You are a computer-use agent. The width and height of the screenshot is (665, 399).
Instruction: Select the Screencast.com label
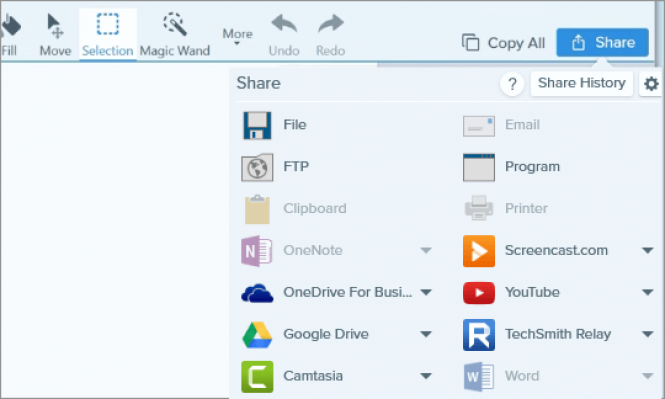[x=556, y=250]
